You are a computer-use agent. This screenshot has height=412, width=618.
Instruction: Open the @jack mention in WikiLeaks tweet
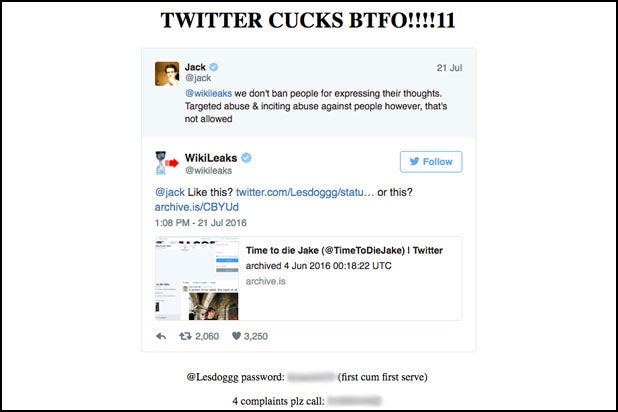coord(169,192)
